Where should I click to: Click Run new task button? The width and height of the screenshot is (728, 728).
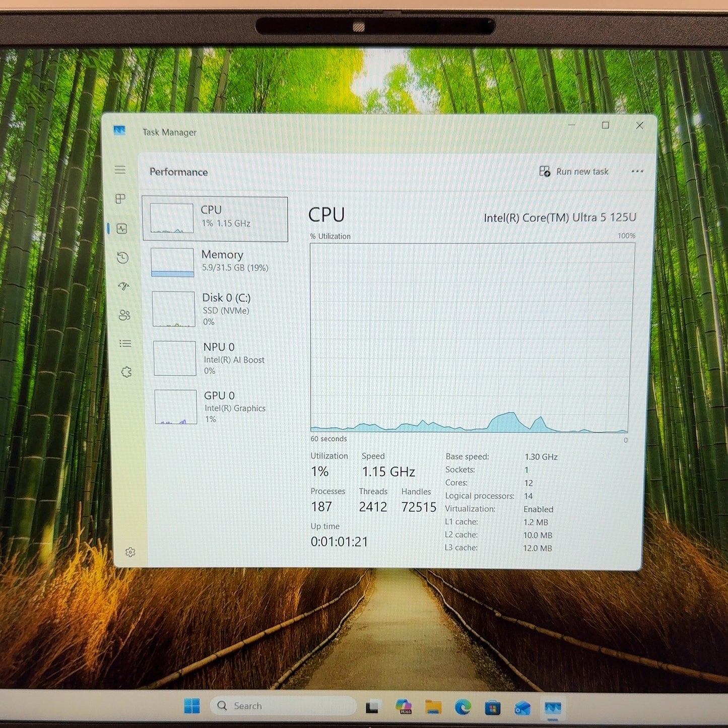[x=574, y=172]
